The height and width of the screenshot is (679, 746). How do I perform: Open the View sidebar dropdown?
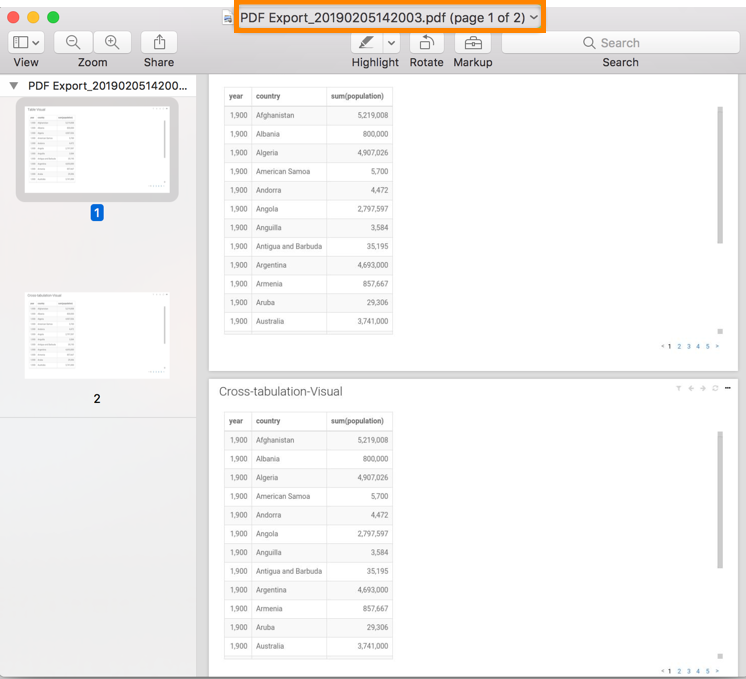[26, 42]
